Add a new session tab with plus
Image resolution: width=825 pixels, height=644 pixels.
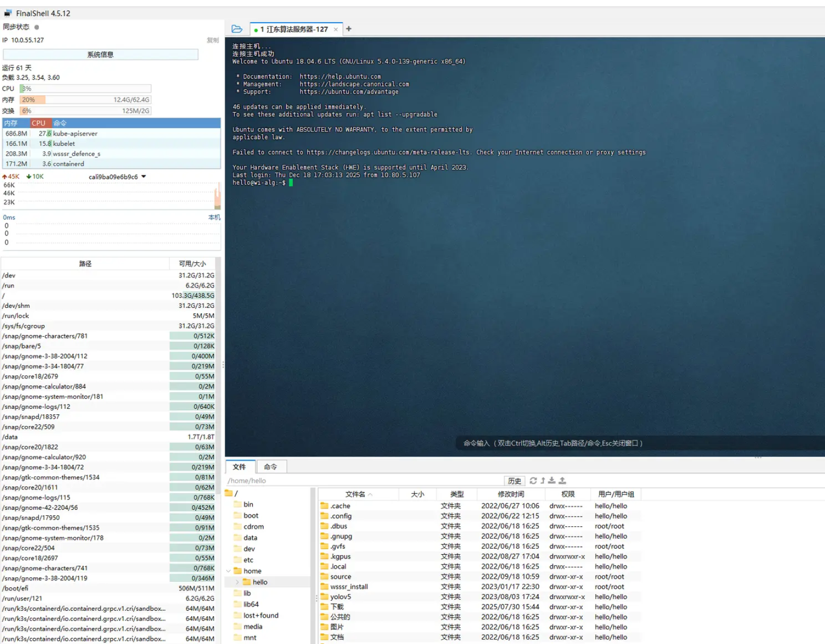(349, 29)
